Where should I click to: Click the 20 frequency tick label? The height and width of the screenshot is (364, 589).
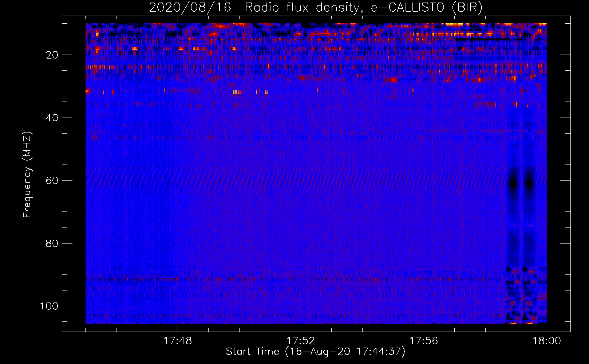(52, 55)
